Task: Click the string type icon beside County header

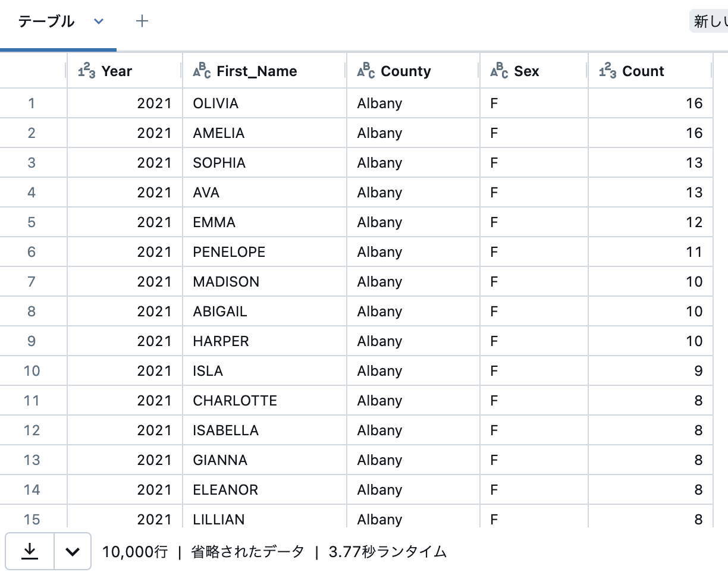Action: click(x=367, y=71)
